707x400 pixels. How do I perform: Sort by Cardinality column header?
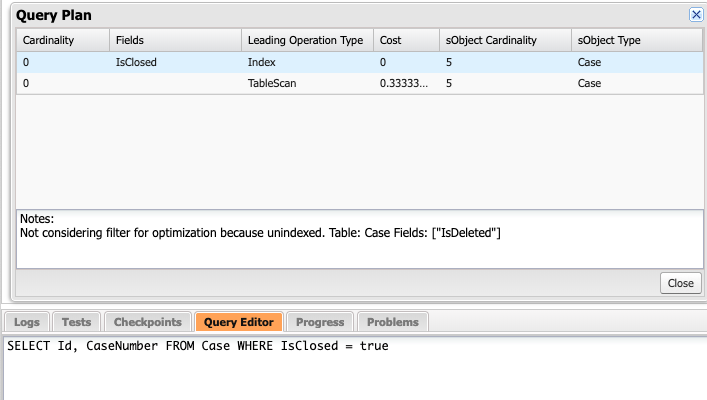[63, 40]
